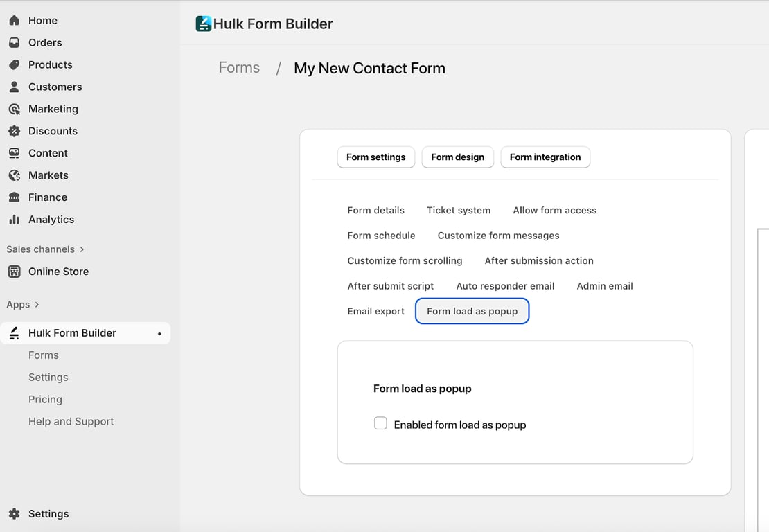The image size is (769, 532).
Task: Click the Home icon in the sidebar
Action: (x=14, y=21)
